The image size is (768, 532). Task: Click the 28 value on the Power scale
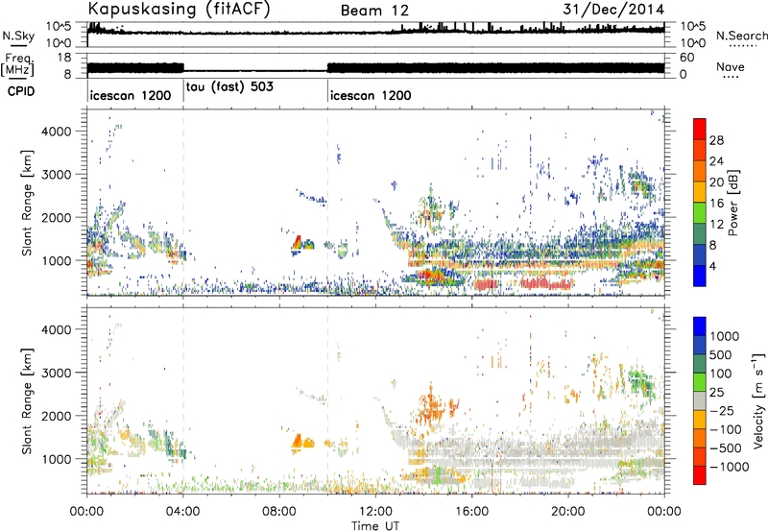(716, 140)
